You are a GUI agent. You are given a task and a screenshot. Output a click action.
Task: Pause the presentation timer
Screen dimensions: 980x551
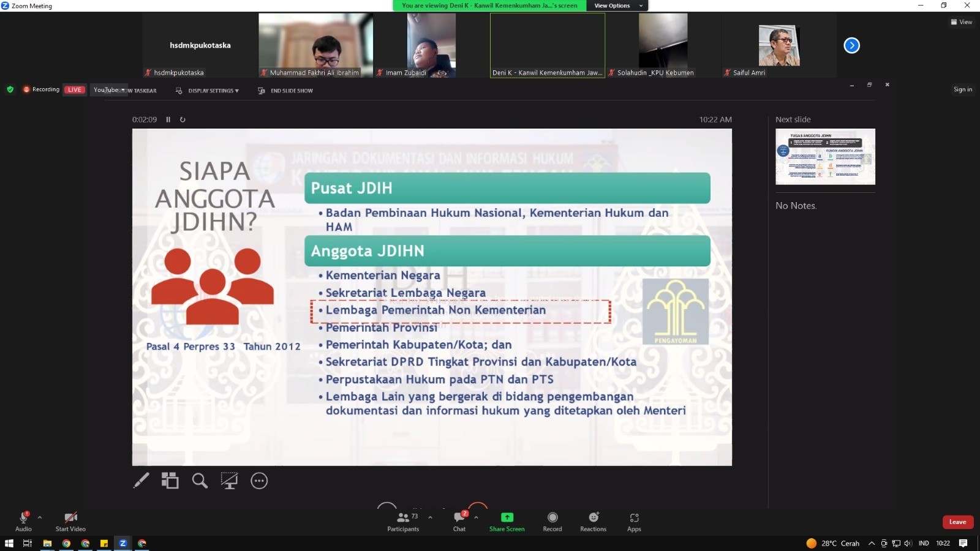click(x=168, y=119)
